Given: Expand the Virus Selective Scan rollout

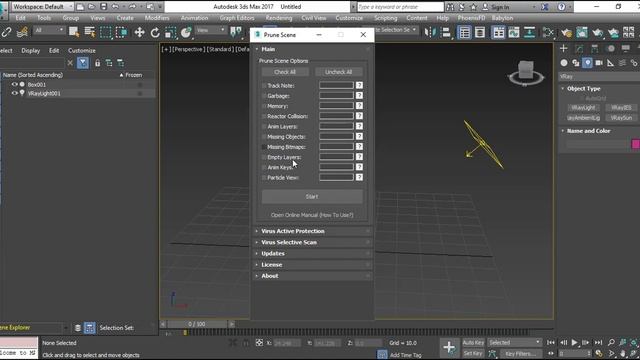Looking at the screenshot, I should [312, 242].
